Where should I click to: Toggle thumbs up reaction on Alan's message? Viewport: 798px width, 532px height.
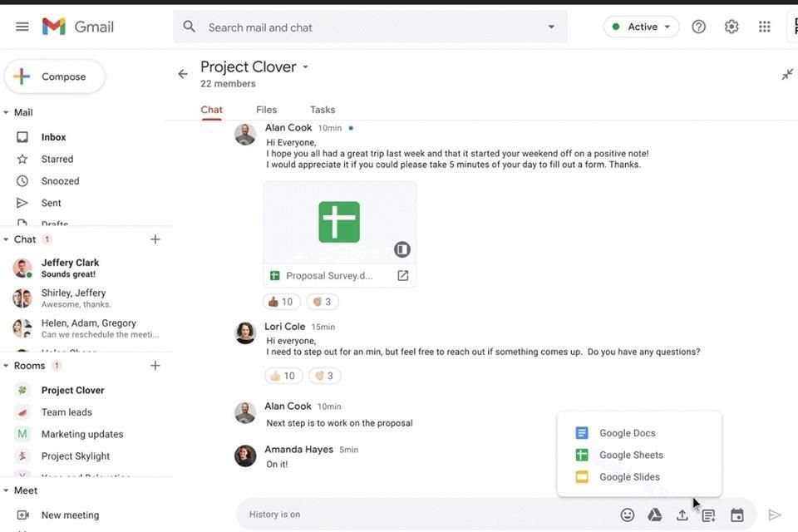click(x=283, y=302)
